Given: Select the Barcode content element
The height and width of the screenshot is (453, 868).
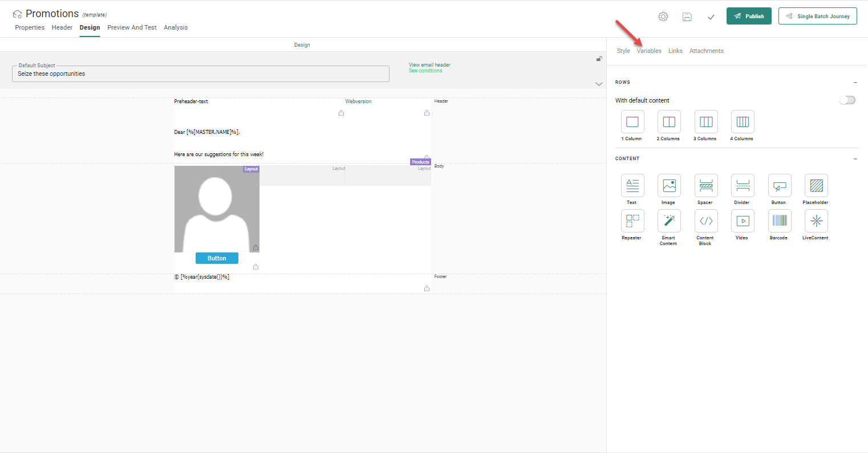Looking at the screenshot, I should click(x=780, y=221).
